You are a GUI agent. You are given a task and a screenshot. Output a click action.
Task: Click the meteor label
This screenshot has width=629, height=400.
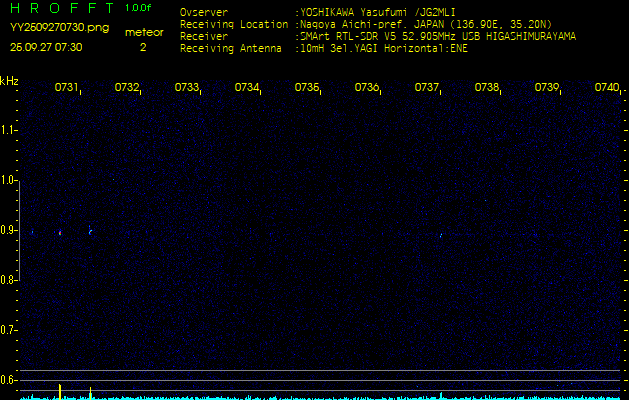144,33
